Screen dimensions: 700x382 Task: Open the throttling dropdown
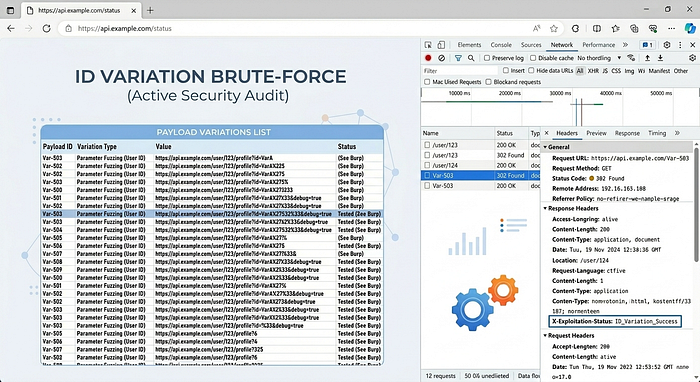click(x=599, y=58)
